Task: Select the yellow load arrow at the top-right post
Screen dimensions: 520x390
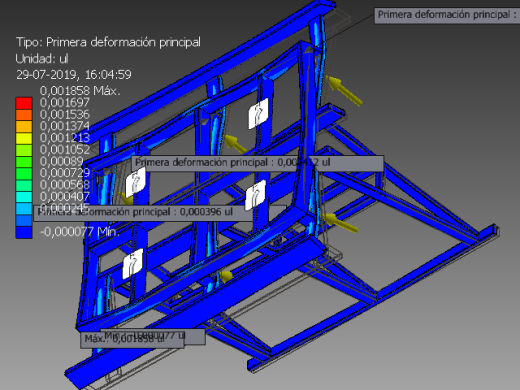Action: [343, 90]
